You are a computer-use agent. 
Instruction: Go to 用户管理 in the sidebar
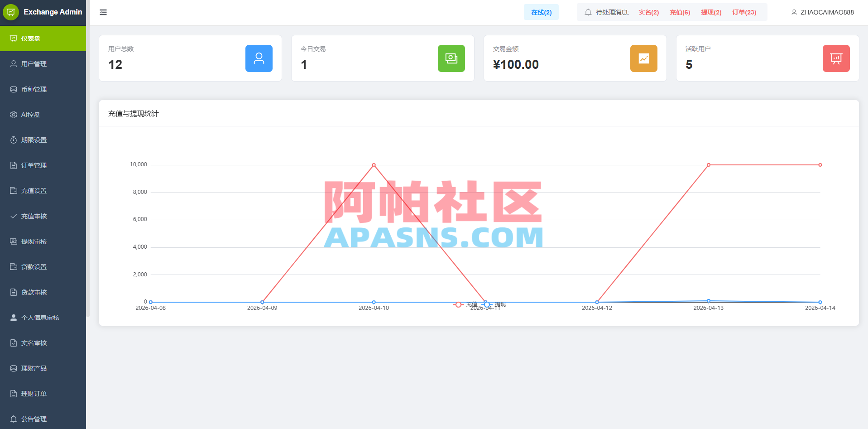coord(43,64)
